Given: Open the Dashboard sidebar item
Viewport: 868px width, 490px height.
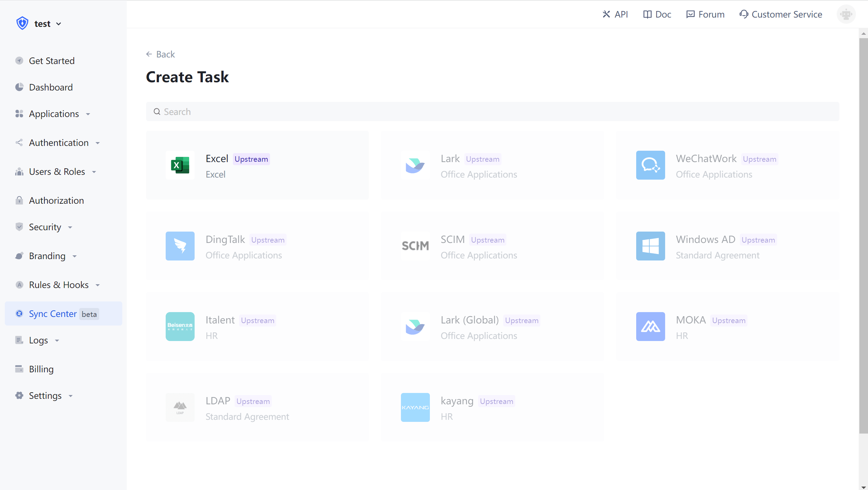Looking at the screenshot, I should [x=51, y=87].
